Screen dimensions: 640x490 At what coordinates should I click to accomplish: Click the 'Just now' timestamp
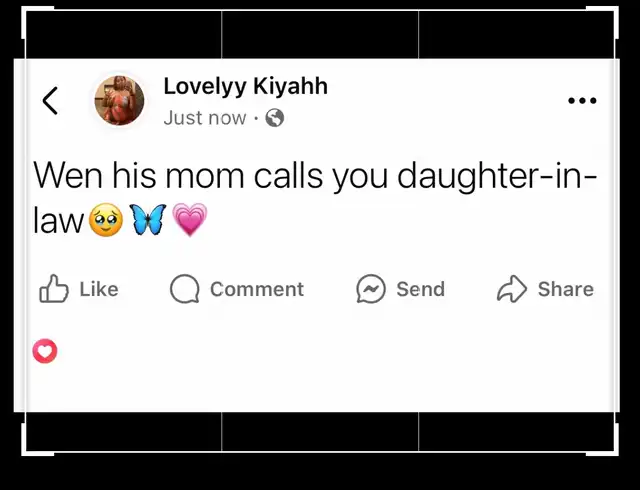pyautogui.click(x=205, y=118)
